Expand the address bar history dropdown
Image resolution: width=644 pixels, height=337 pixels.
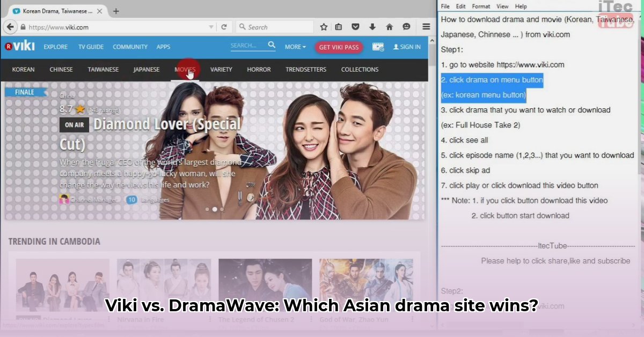point(211,27)
